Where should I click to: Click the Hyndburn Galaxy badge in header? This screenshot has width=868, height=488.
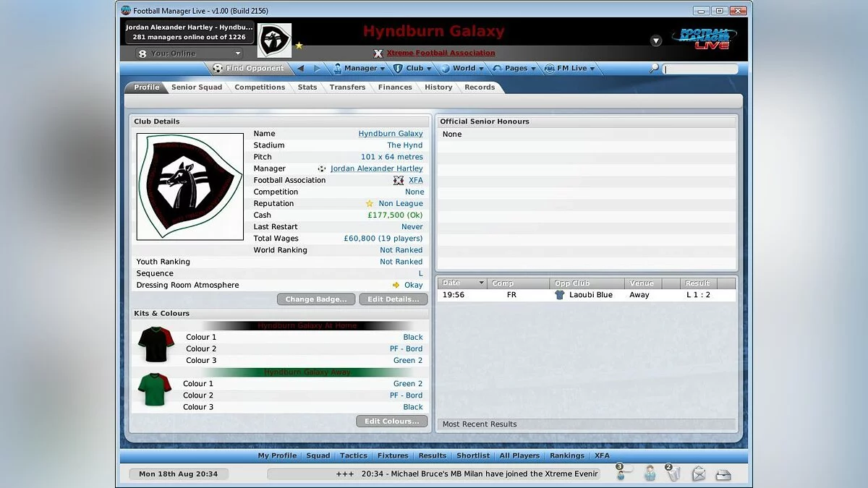(274, 40)
